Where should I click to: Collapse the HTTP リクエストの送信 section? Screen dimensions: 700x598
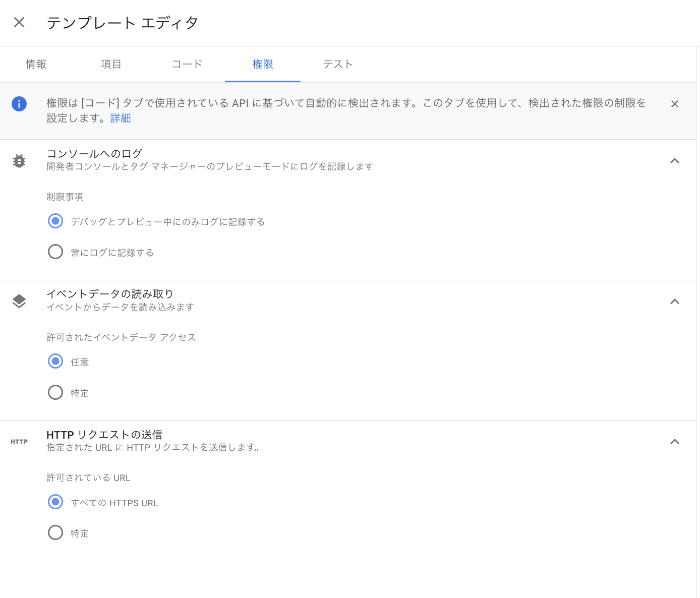point(675,441)
